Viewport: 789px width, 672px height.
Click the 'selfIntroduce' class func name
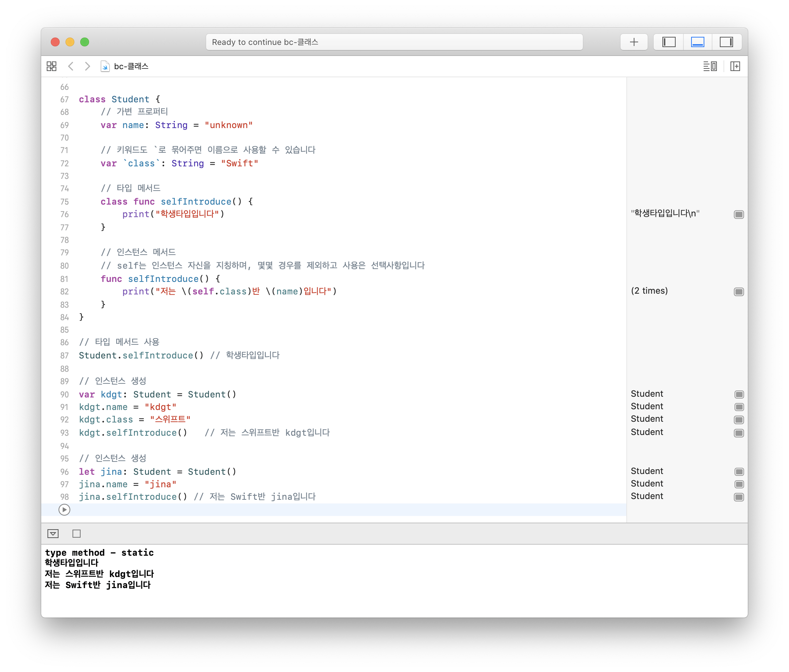(x=196, y=201)
